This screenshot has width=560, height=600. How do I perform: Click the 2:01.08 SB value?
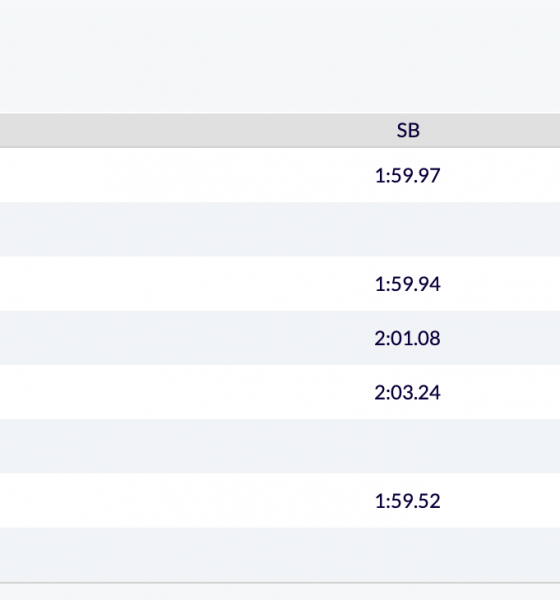point(408,338)
